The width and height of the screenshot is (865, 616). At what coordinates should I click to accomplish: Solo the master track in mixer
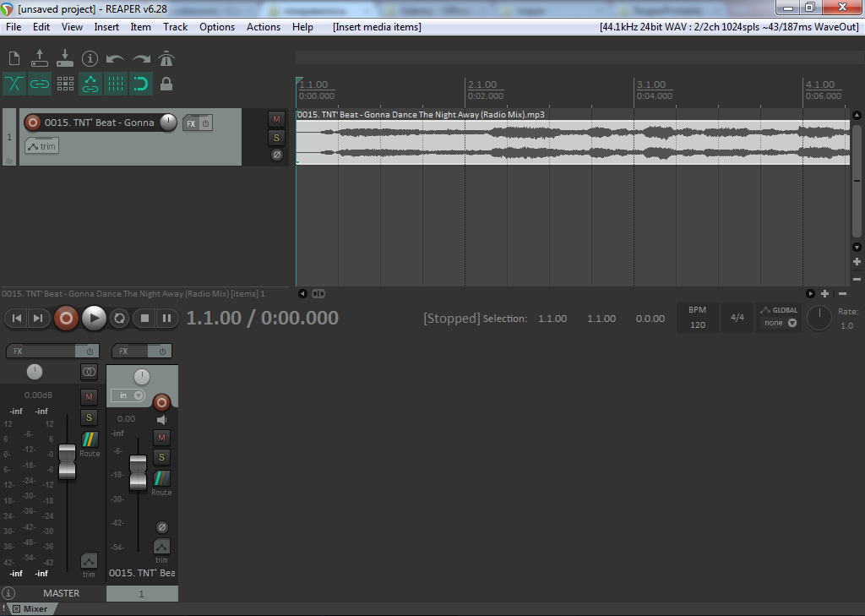pos(89,417)
